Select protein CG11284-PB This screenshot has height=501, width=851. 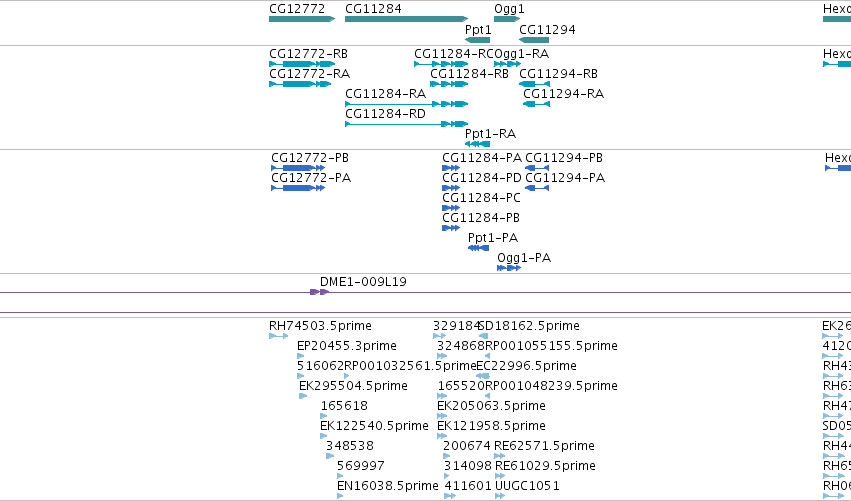click(x=451, y=229)
